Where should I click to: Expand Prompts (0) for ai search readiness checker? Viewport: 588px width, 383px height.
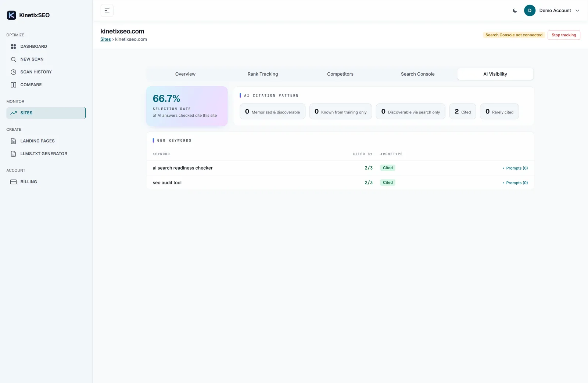click(515, 168)
